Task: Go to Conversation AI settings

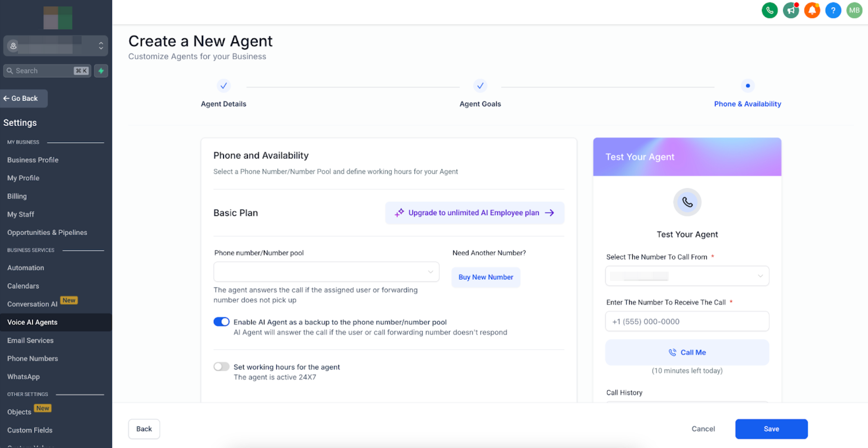Action: (x=32, y=304)
